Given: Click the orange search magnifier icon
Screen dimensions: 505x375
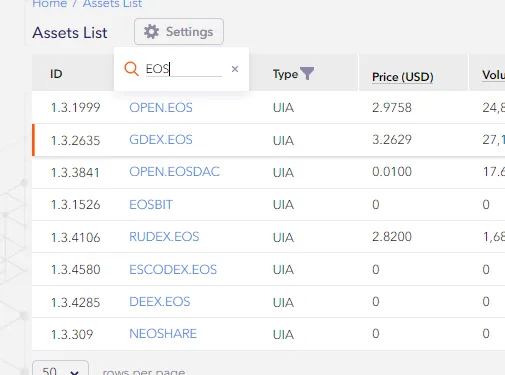Looking at the screenshot, I should coord(131,69).
